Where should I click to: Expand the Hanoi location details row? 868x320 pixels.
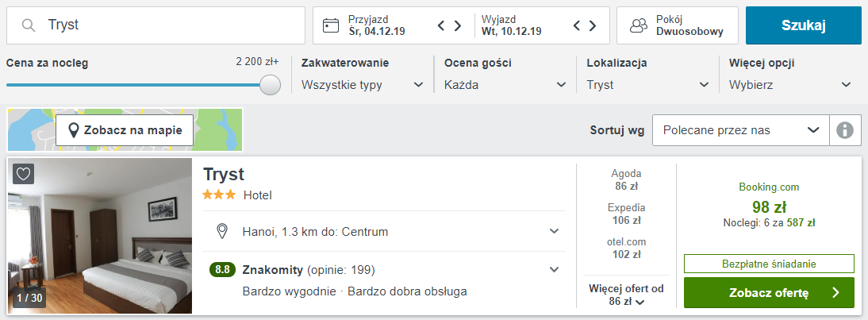click(x=554, y=232)
